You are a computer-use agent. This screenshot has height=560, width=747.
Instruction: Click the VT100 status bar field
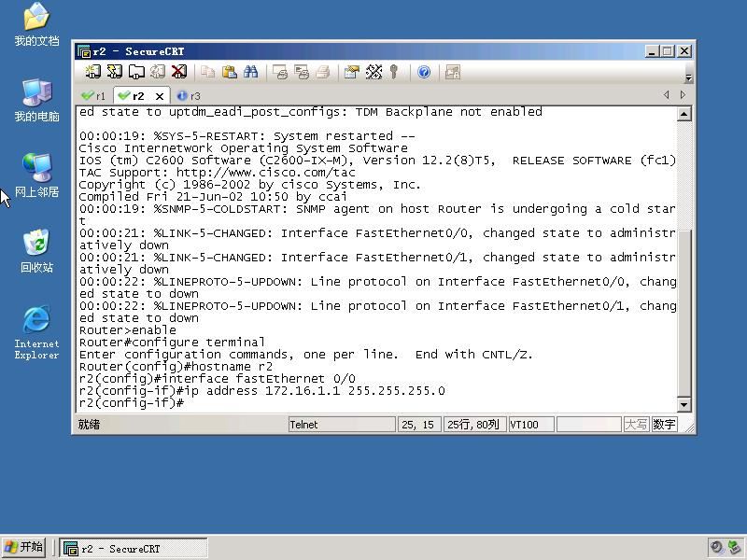(x=531, y=425)
